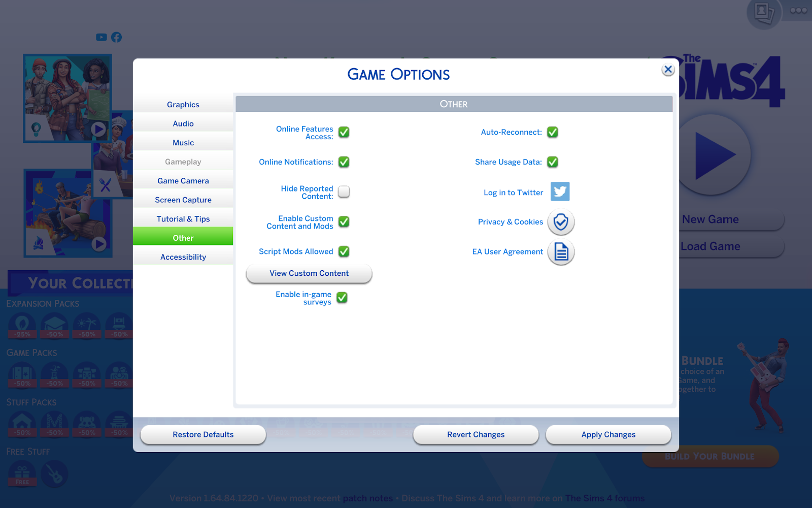This screenshot has width=812, height=508.
Task: Open EA User Agreement document icon
Action: pyautogui.click(x=561, y=252)
